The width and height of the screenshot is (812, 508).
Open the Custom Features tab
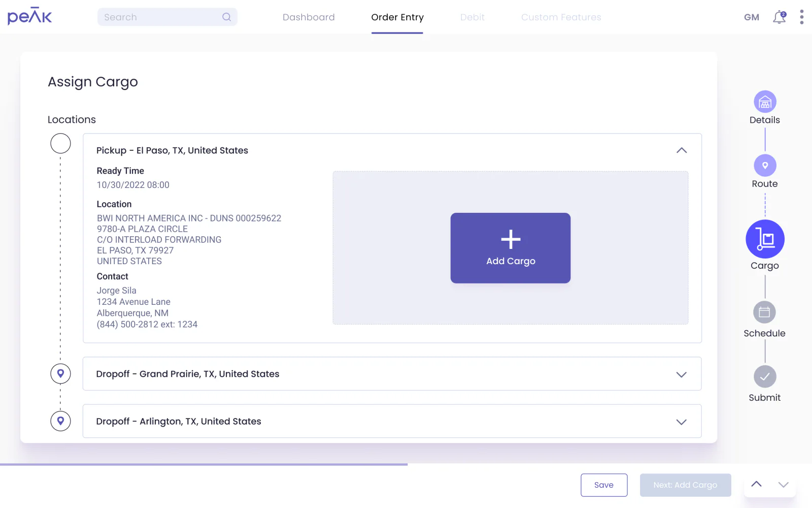click(x=561, y=17)
